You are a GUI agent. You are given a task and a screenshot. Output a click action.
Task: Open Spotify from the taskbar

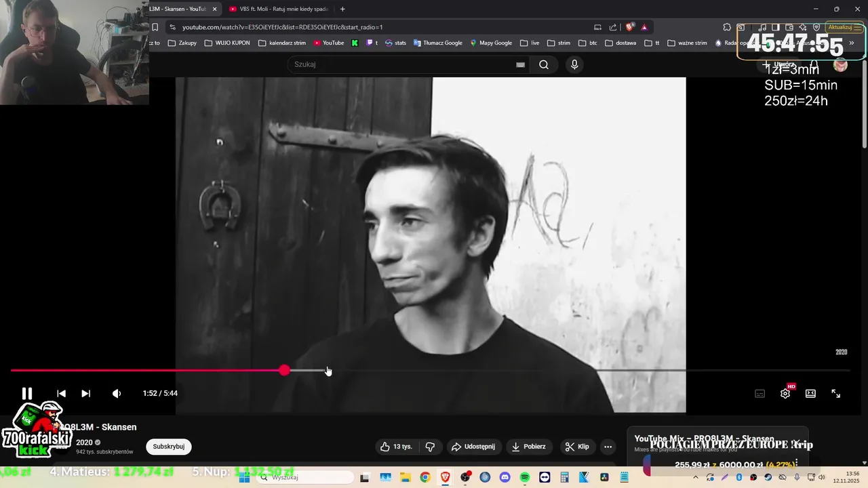[x=525, y=477]
